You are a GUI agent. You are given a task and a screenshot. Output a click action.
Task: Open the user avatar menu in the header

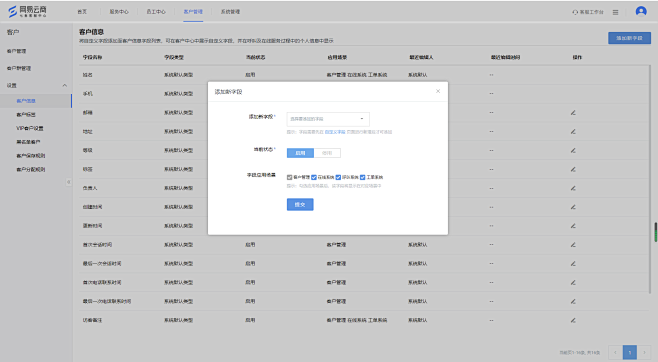(641, 11)
